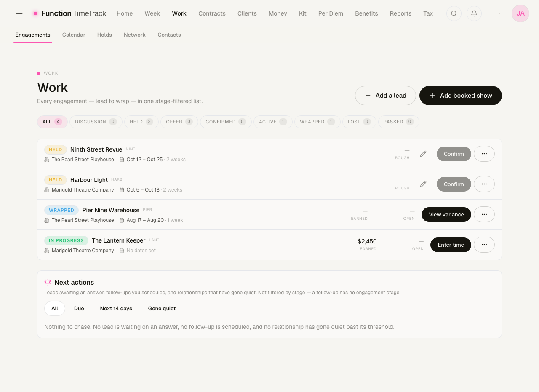Open the Reports section
This screenshot has width=539, height=392.
[x=400, y=13]
